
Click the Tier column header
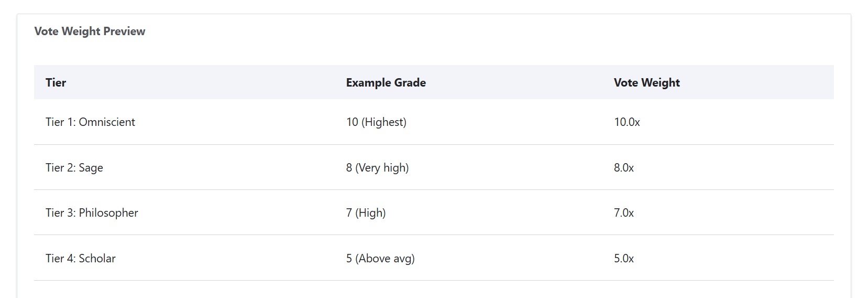(56, 83)
